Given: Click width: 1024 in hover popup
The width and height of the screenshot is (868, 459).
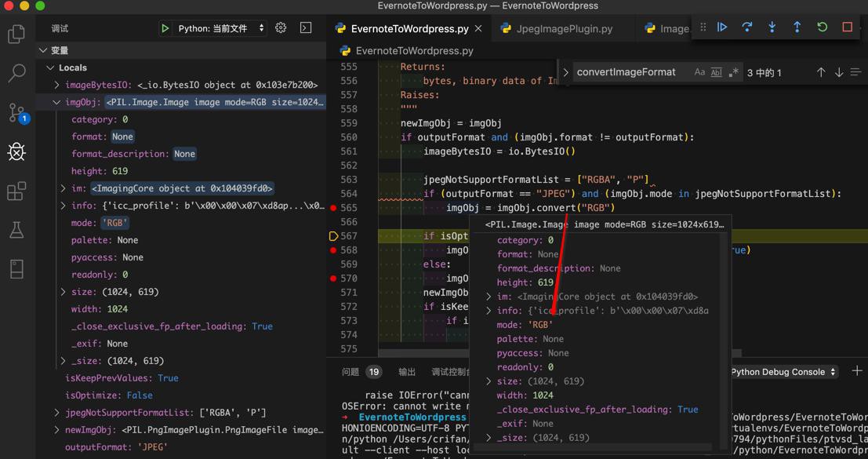Looking at the screenshot, I should [525, 395].
